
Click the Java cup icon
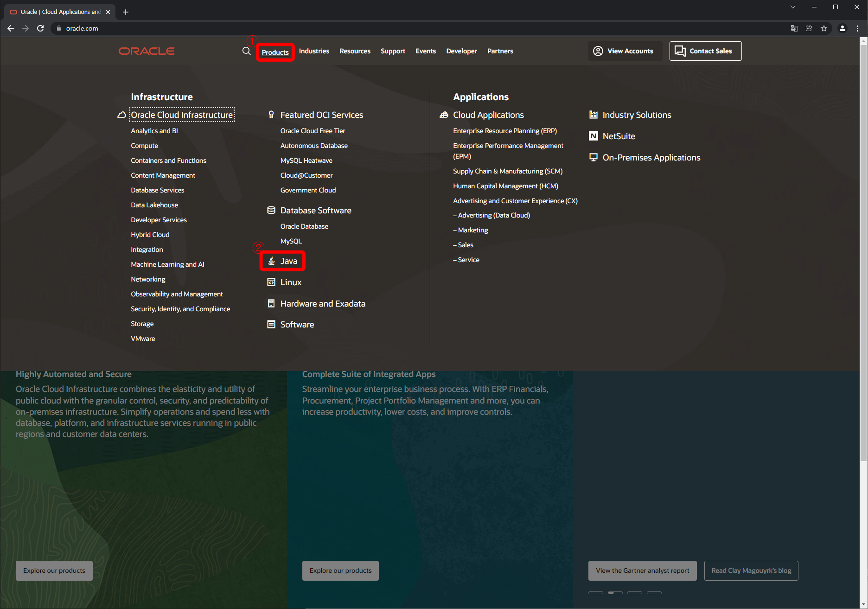pos(271,261)
